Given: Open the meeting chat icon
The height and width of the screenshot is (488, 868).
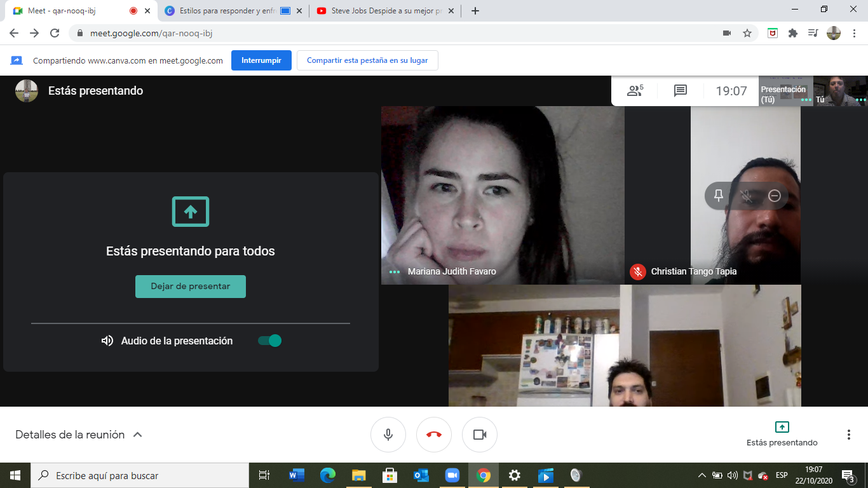Looking at the screenshot, I should point(680,91).
